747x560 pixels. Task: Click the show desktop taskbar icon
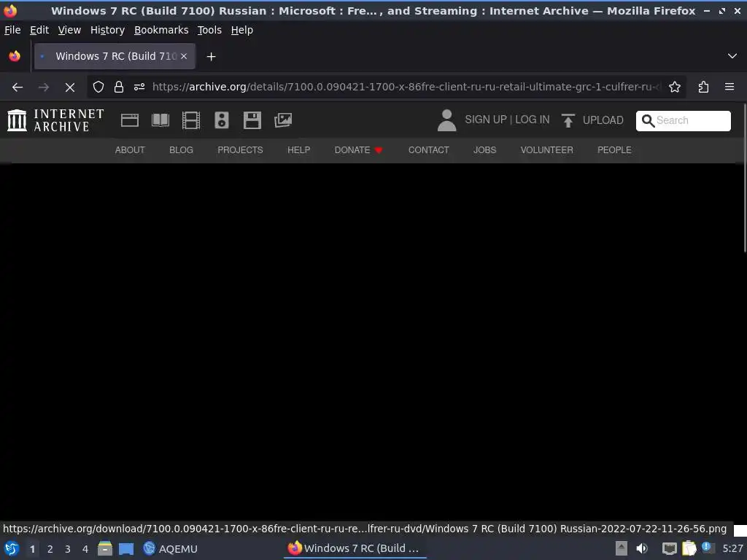tap(125, 549)
